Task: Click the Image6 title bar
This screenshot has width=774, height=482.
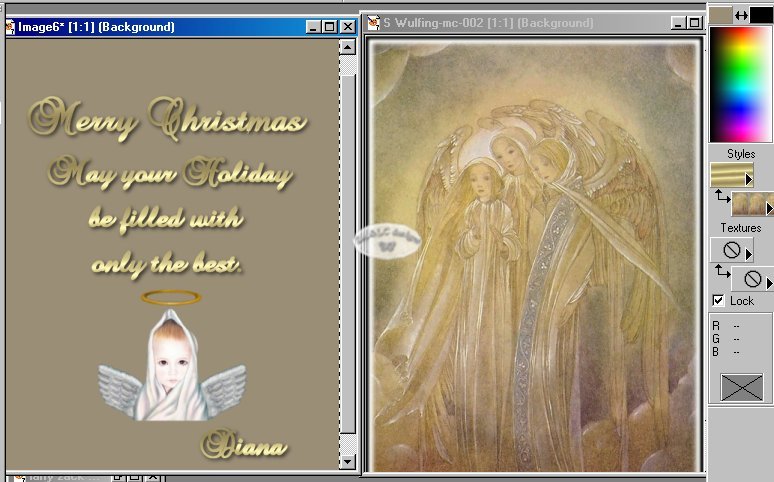Action: tap(181, 27)
